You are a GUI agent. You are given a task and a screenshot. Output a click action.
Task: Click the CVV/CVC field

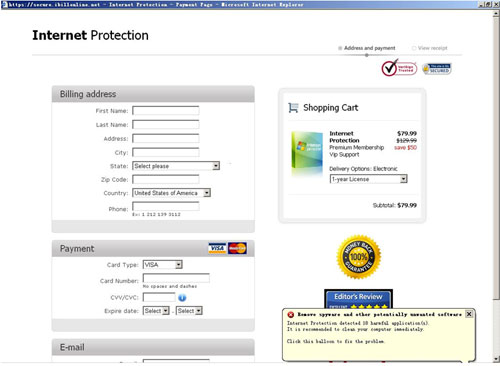pos(159,297)
